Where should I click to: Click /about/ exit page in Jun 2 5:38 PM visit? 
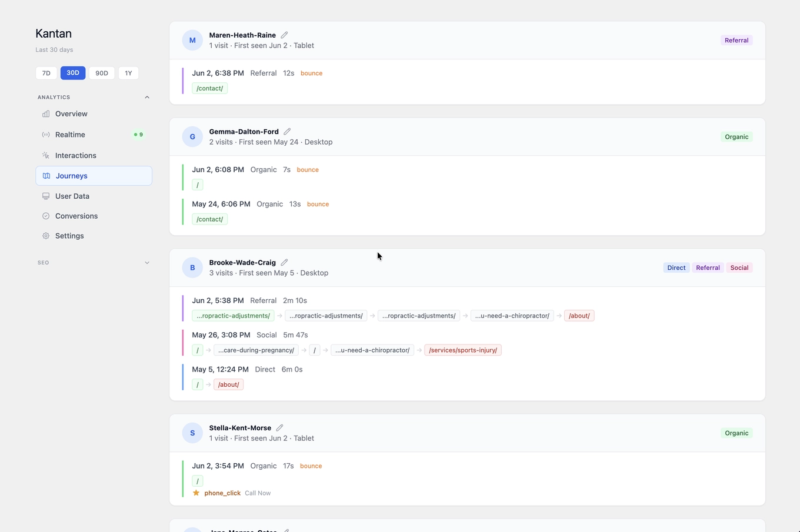pos(579,316)
